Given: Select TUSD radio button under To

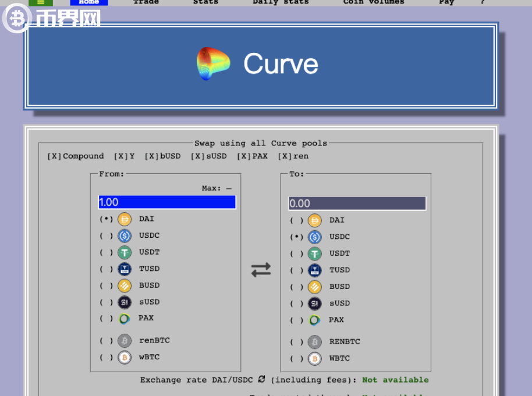Looking at the screenshot, I should (296, 270).
